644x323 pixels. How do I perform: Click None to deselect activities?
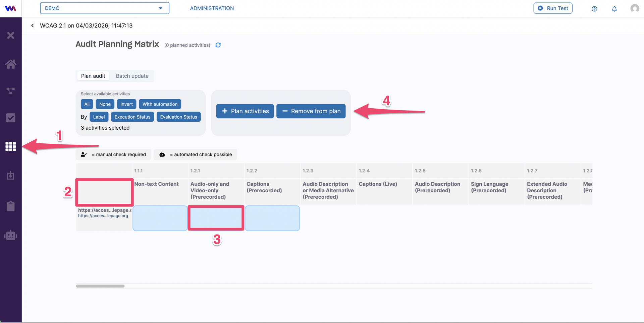tap(105, 104)
